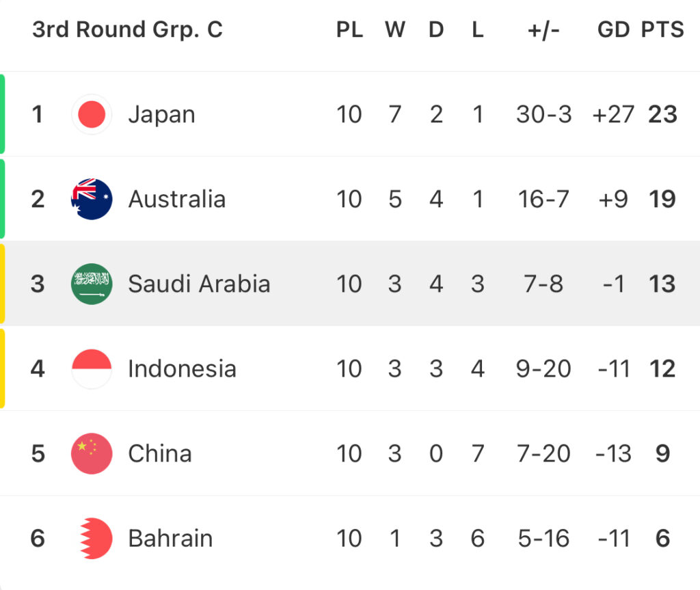
Task: Select the Saudi Arabia team name
Action: 199,284
